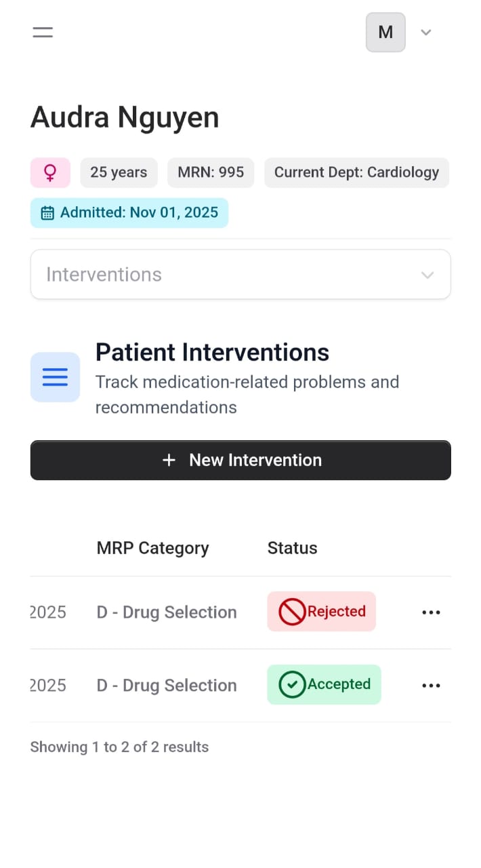Screen dimensions: 481x868
Task: Open the hamburger navigation menu
Action: coord(42,32)
